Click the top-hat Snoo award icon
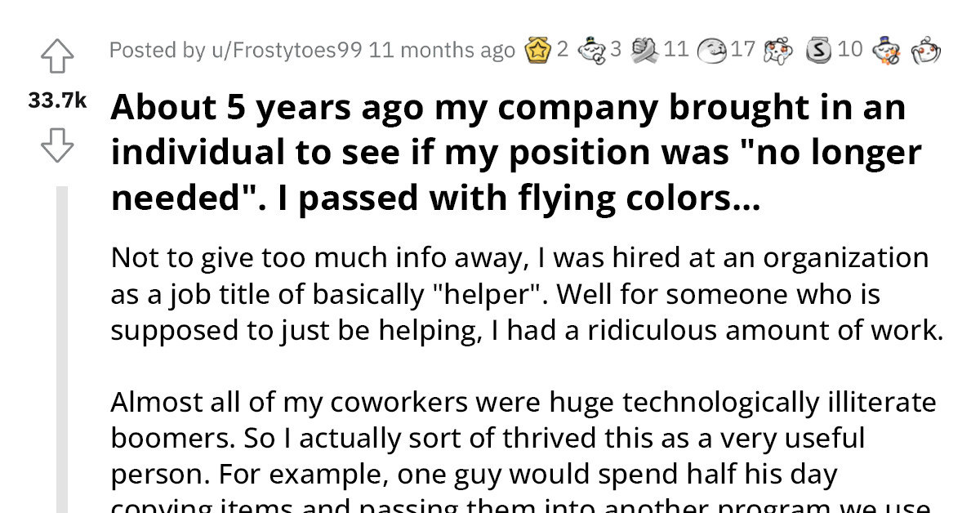Image resolution: width=980 pixels, height=513 pixels. [886, 51]
